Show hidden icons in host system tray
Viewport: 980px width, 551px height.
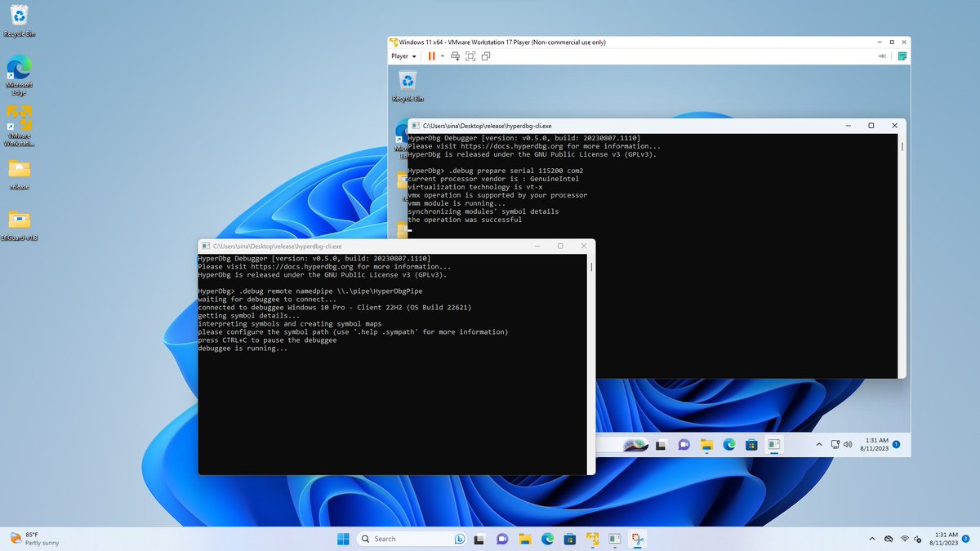coord(871,539)
